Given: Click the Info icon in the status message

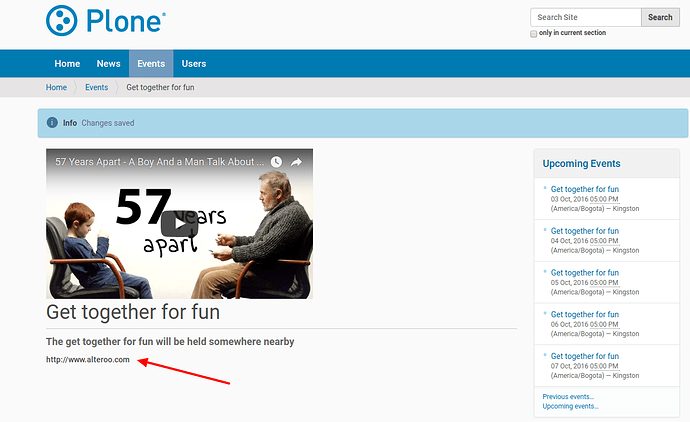Looking at the screenshot, I should (52, 123).
